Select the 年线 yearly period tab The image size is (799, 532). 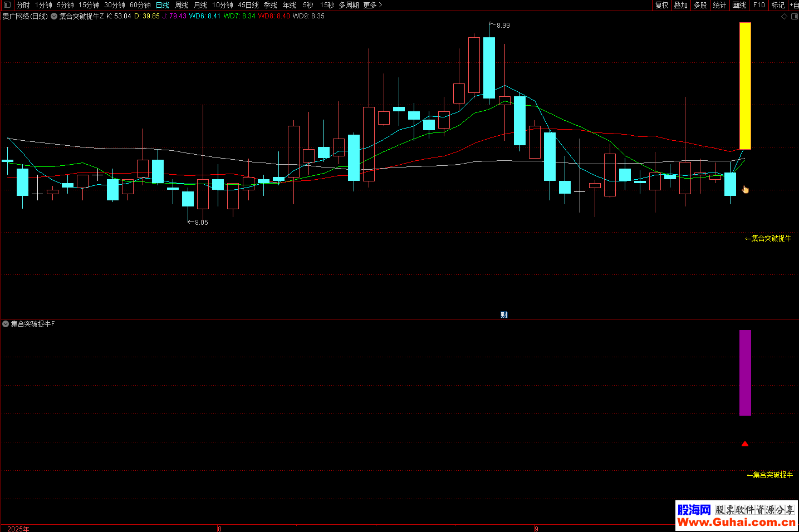click(290, 5)
